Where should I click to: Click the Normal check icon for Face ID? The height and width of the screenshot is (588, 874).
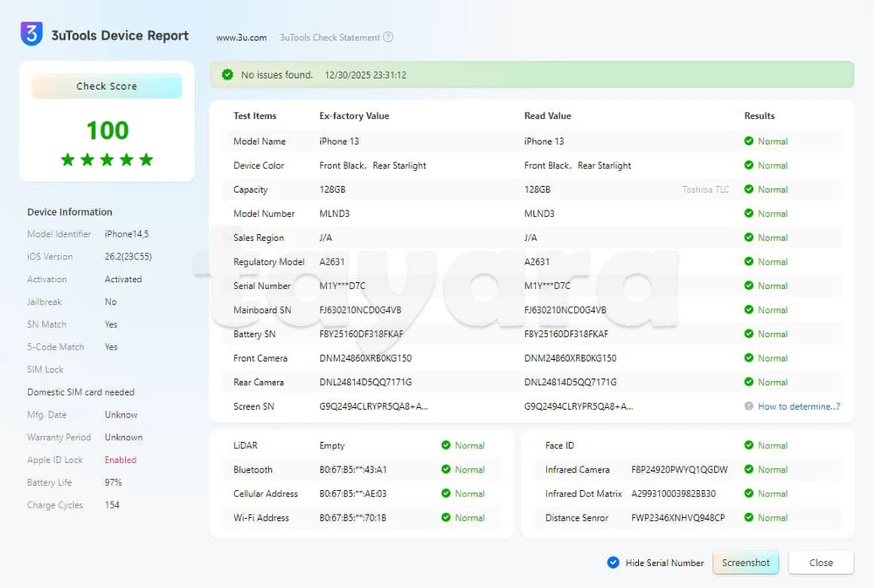click(749, 445)
